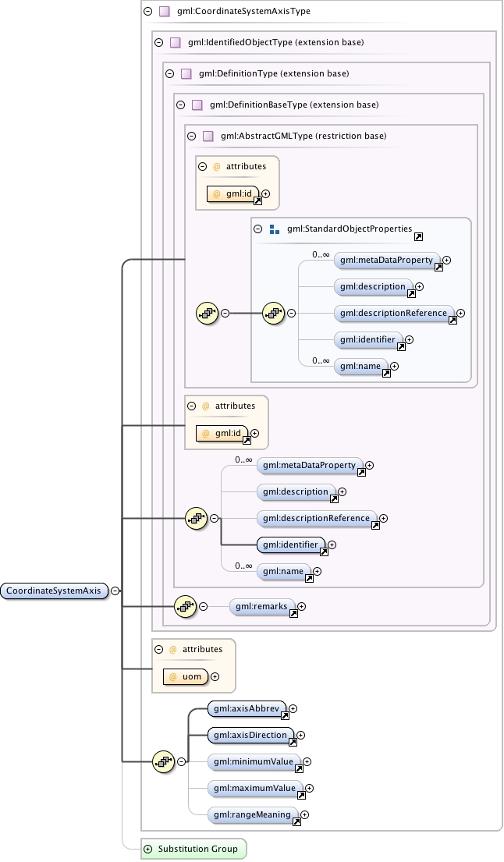Image resolution: width=504 pixels, height=862 pixels.
Task: Follow reference arrow of gml:StandardObjectProperties
Action: 418,237
